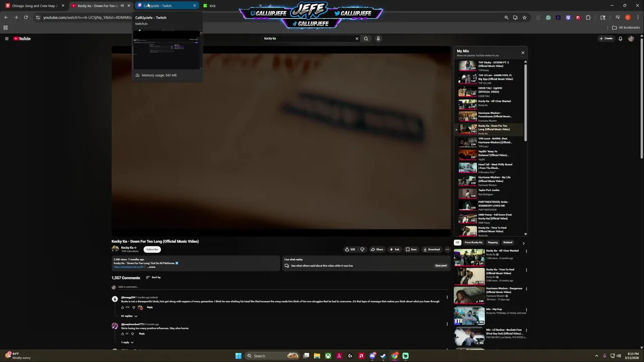This screenshot has height=362, width=644.
Task: Mute the Kocky Ka tab audio icon
Action: point(122,6)
